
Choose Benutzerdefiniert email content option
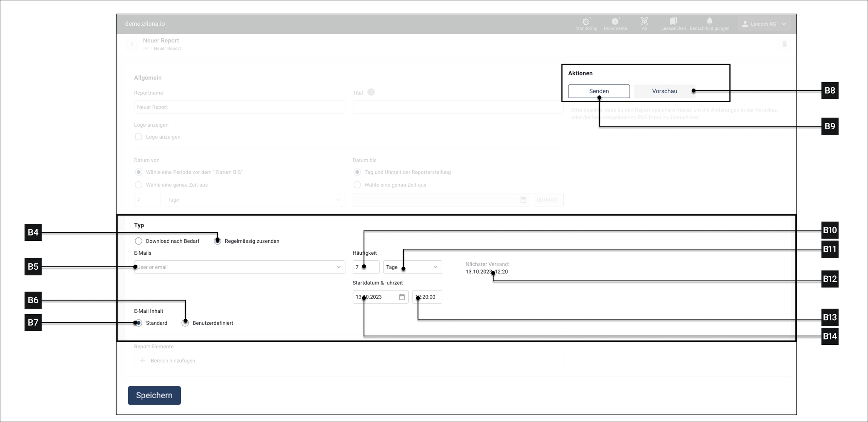coord(185,323)
